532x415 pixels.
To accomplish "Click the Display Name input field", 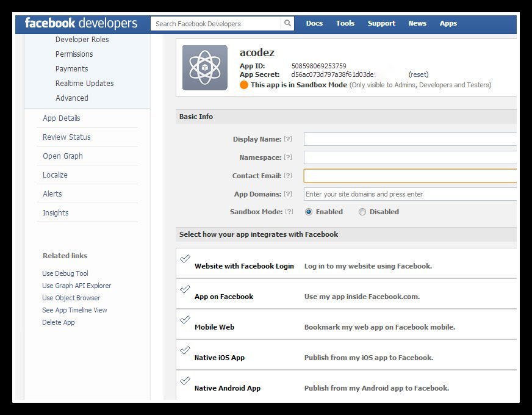I will tap(410, 139).
